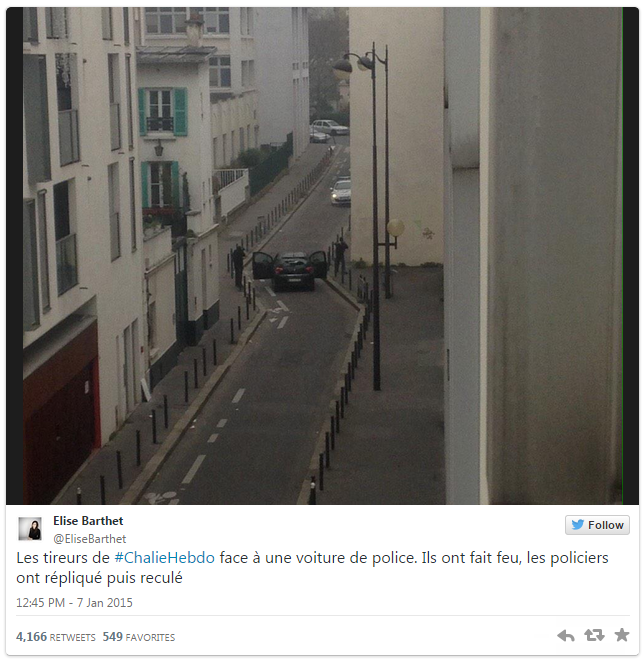The image size is (642, 663).
Task: Click the tweet text about police firing
Action: tap(312, 567)
